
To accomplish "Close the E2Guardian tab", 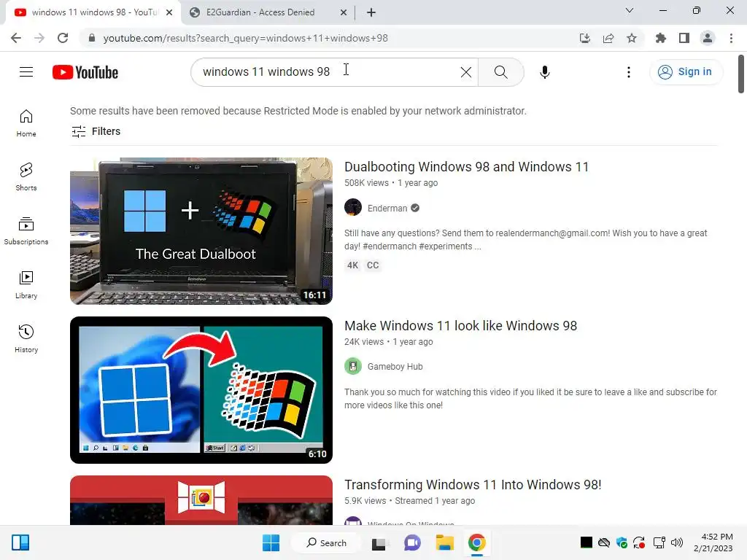I will point(343,13).
